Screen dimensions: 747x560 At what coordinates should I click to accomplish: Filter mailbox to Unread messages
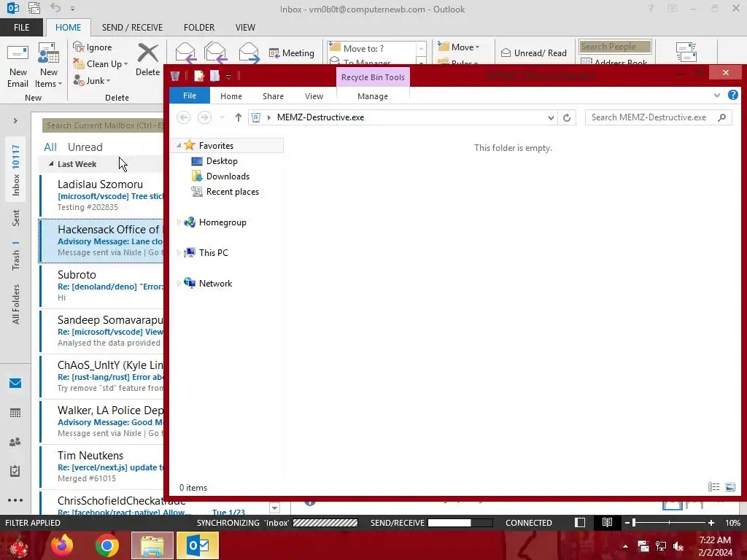[x=85, y=147]
